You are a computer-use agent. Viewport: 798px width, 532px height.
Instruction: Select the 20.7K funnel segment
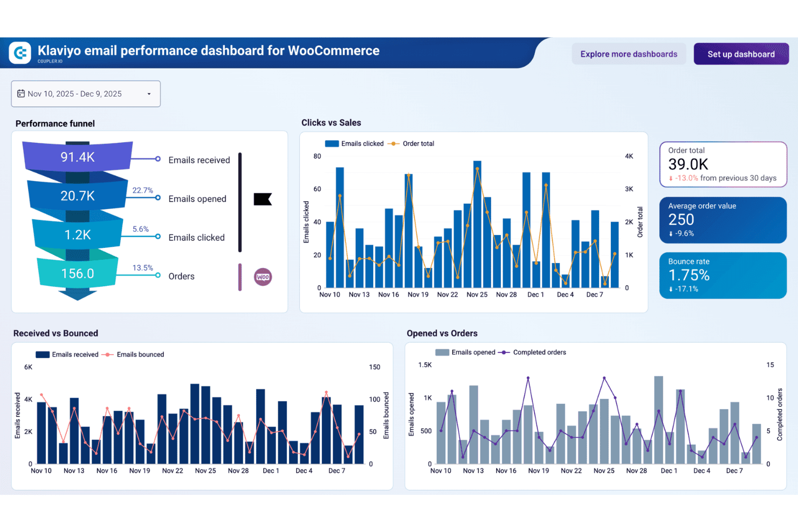(x=78, y=196)
